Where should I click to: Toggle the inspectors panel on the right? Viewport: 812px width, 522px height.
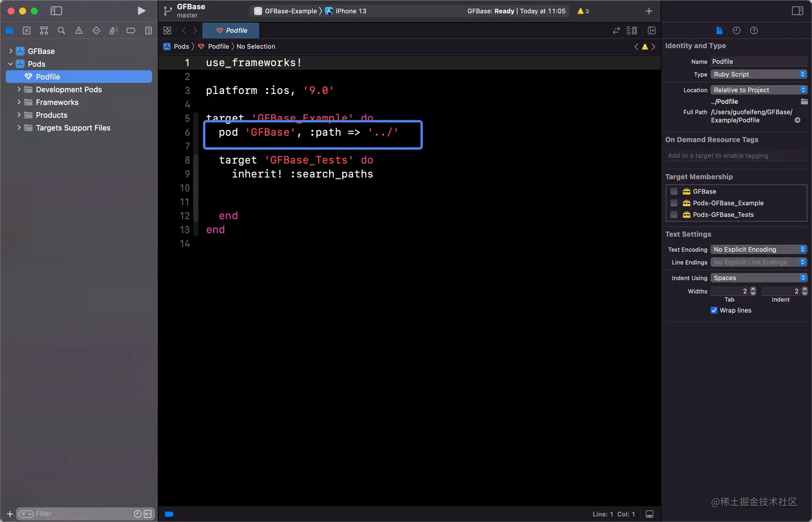pos(798,11)
